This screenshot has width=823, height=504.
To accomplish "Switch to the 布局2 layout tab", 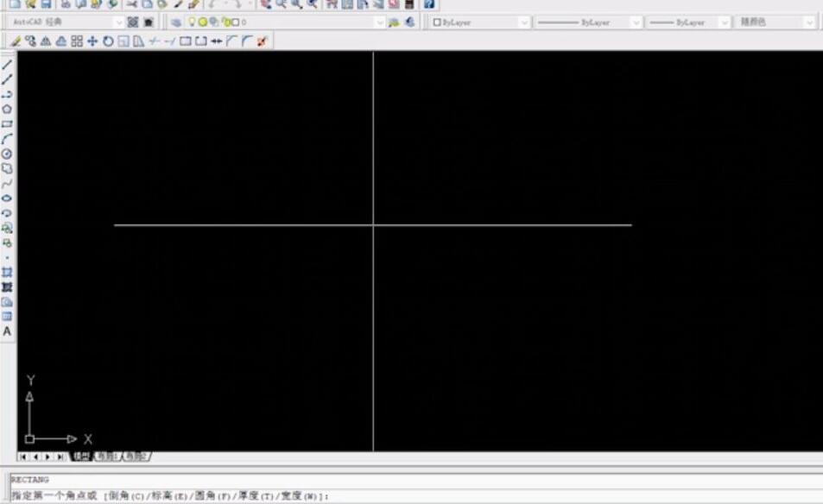I will pyautogui.click(x=136, y=457).
